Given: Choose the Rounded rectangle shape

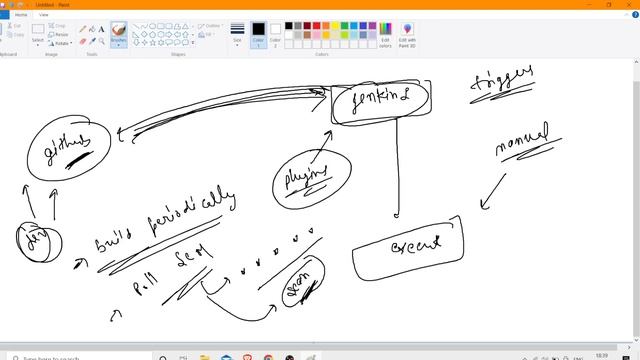Looking at the screenshot, I should (169, 26).
